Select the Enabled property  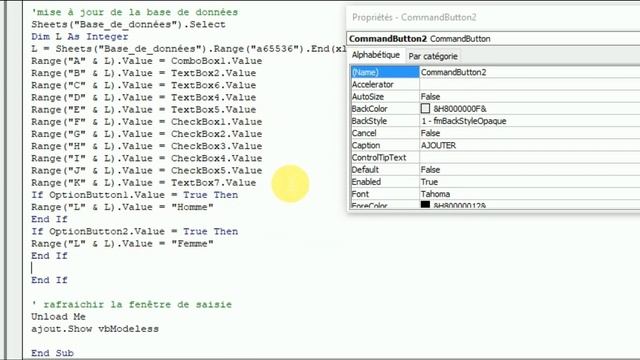click(x=385, y=182)
